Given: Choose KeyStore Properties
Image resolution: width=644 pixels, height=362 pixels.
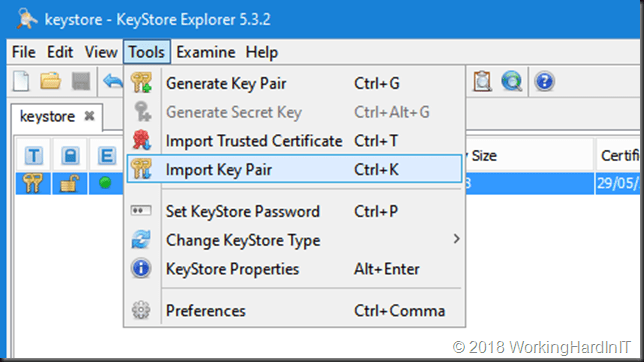Looking at the screenshot, I should [x=294, y=269].
